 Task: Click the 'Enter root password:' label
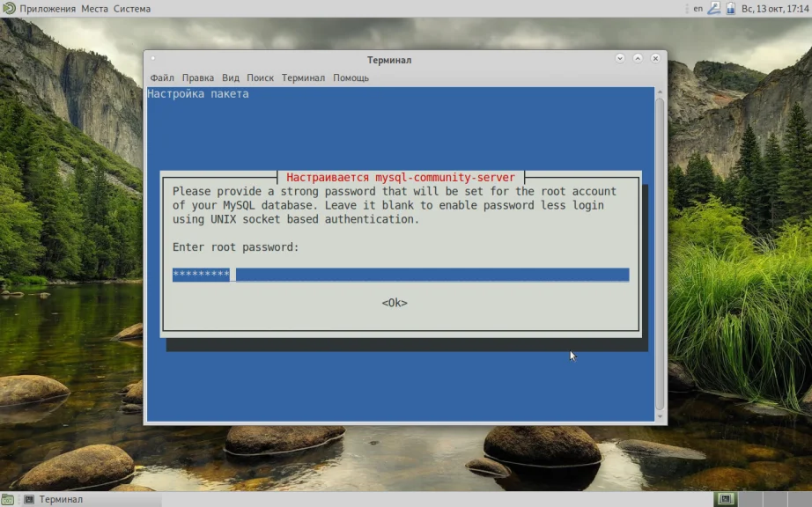[236, 247]
